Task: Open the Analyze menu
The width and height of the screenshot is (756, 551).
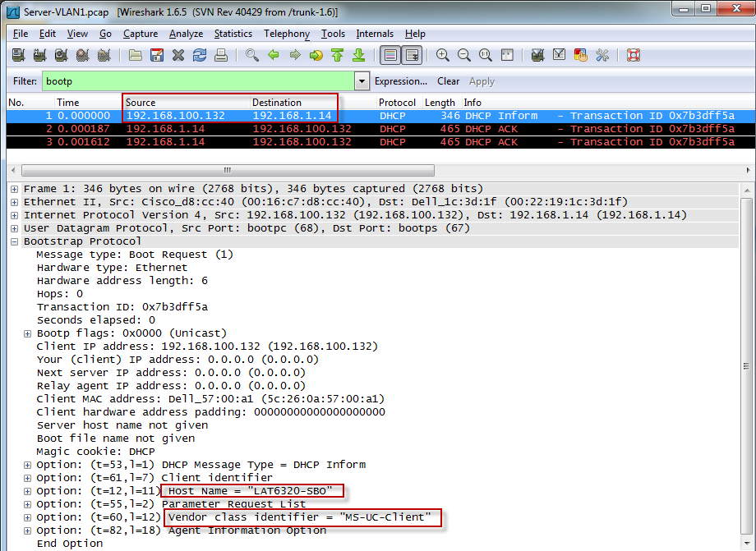Action: (186, 34)
